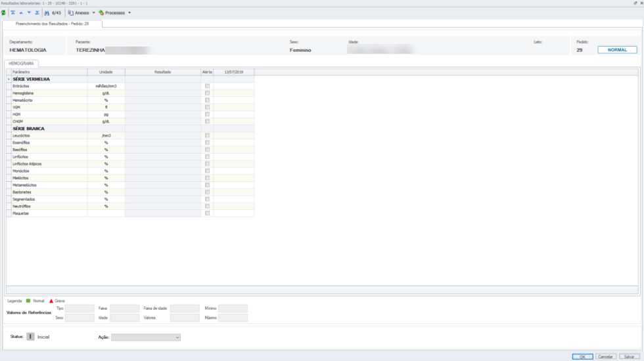Click Resultado cell for Neutrófilos
The height and width of the screenshot is (361, 644).
pyautogui.click(x=163, y=206)
